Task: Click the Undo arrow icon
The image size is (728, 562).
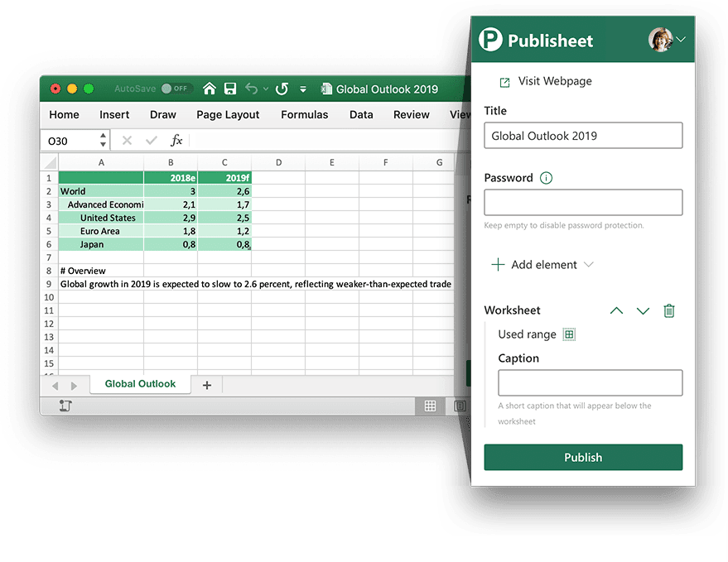Action: pos(251,89)
